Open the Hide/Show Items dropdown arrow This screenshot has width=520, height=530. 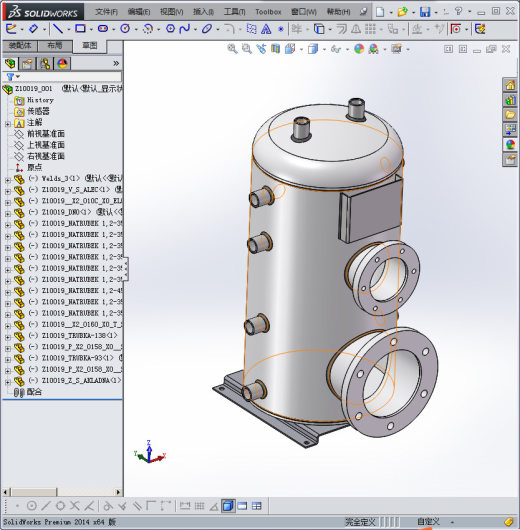pos(347,50)
